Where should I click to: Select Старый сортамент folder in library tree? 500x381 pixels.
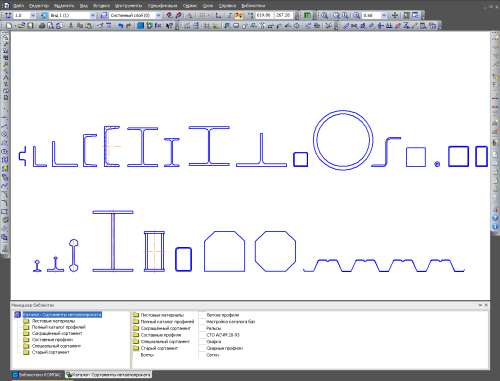click(x=51, y=352)
